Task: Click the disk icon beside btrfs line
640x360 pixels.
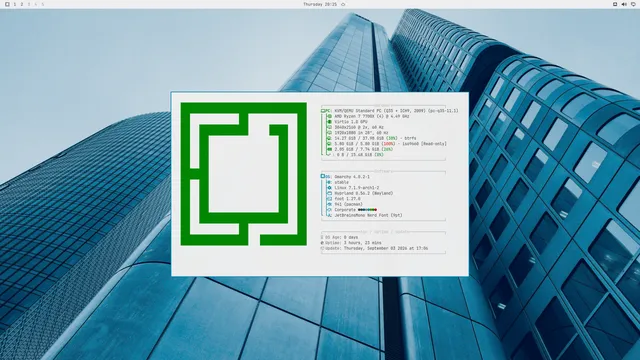Action: (329, 138)
